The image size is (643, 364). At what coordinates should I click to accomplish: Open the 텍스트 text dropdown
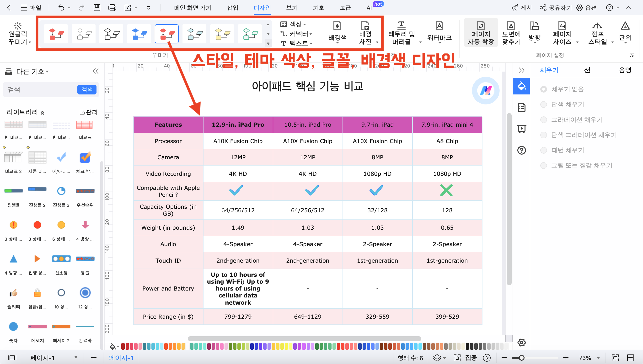tap(296, 43)
